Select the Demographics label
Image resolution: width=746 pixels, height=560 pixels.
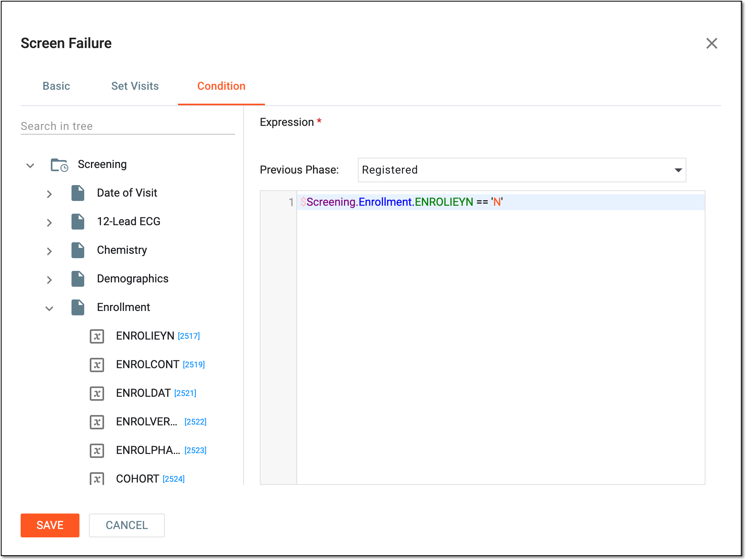pos(133,279)
